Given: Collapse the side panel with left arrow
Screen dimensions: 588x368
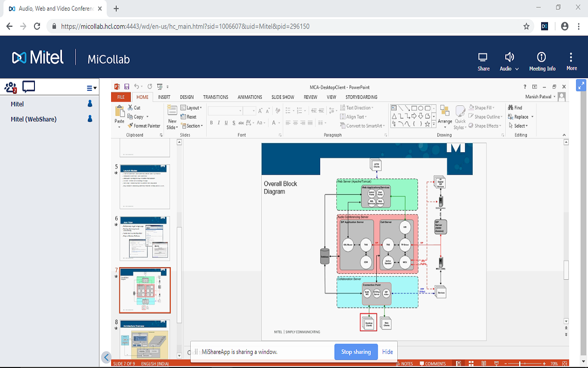Looking at the screenshot, I should coord(106,357).
